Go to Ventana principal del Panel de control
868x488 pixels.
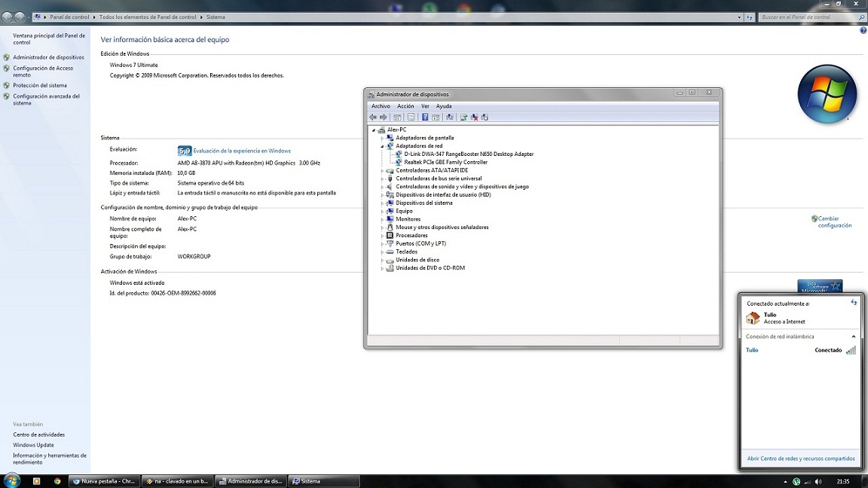pos(49,38)
